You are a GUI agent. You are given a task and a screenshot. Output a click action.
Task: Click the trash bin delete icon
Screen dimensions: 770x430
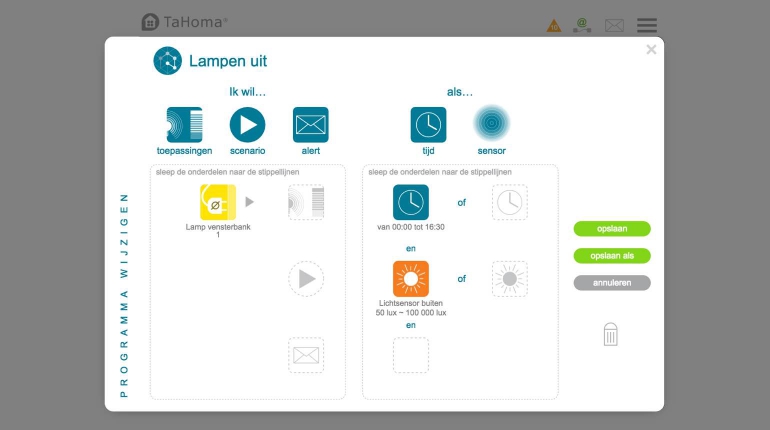pyautogui.click(x=611, y=335)
